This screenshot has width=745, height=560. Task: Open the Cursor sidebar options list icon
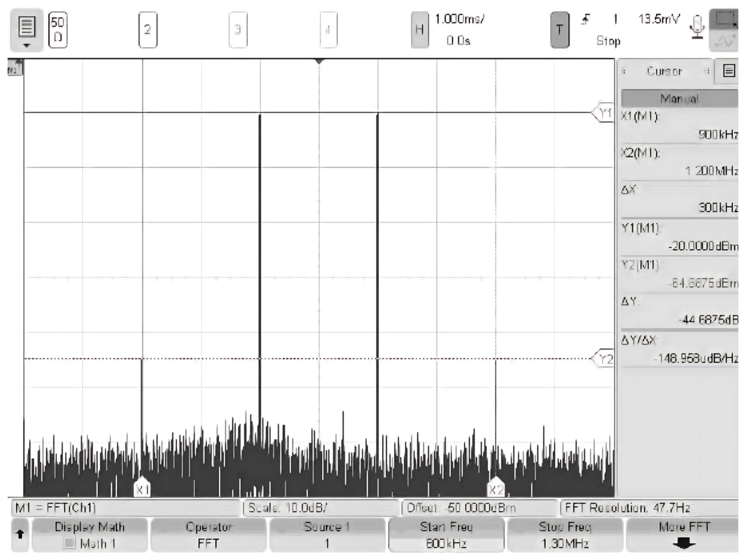pos(729,71)
